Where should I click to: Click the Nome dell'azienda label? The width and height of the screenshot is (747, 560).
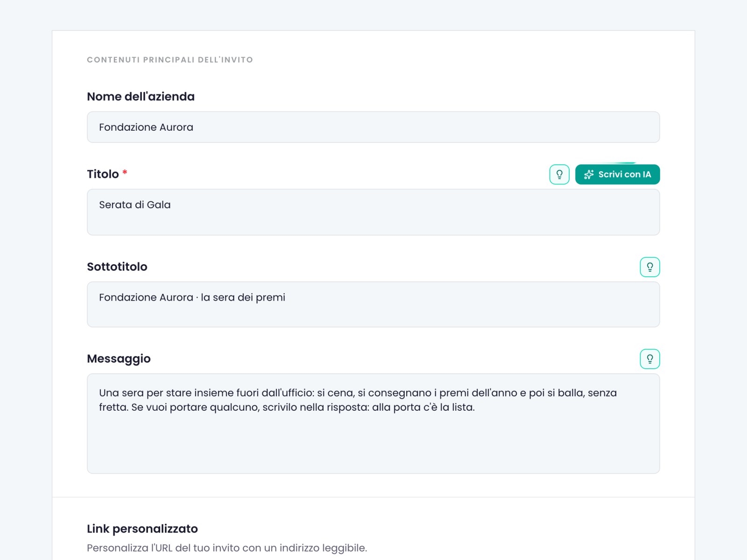tap(141, 97)
